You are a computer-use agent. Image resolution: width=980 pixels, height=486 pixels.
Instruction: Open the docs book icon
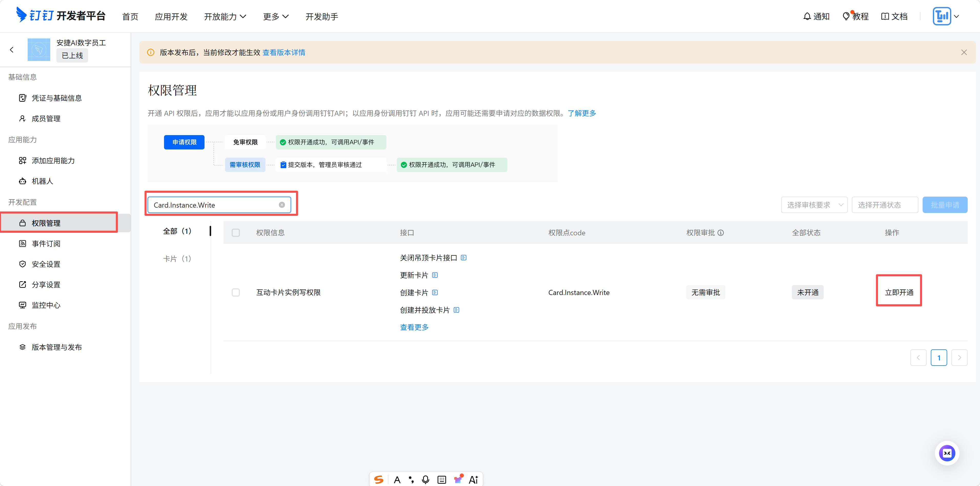[885, 16]
